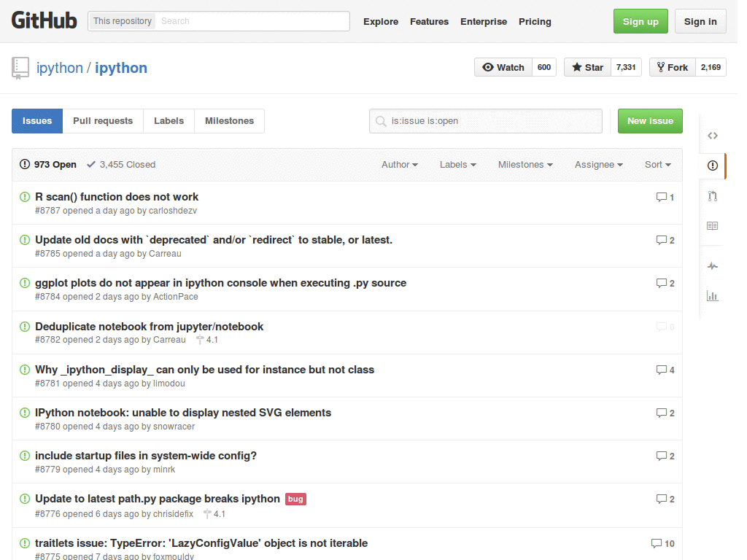This screenshot has height=560, width=747.
Task: Switch to the Issues tab
Action: coord(37,121)
